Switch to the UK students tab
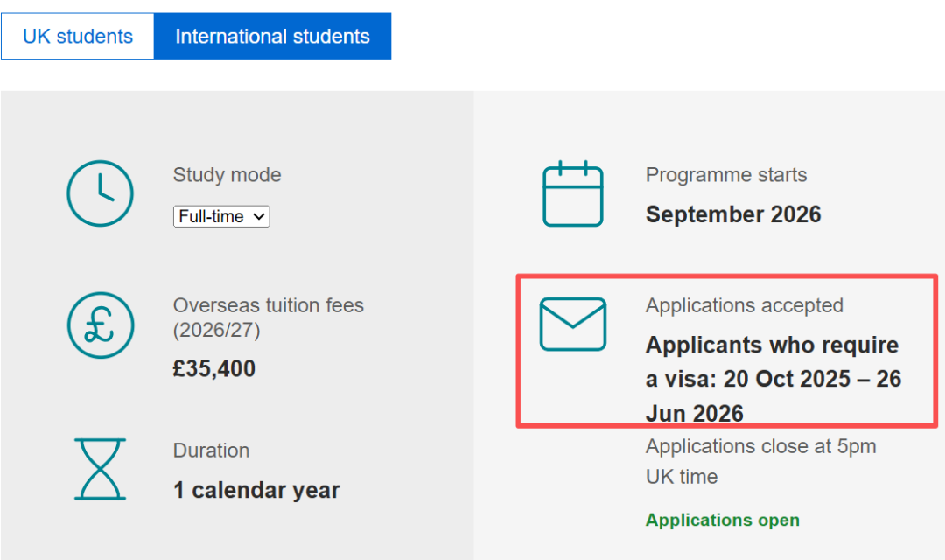Screen dimensions: 945x560 (x=78, y=37)
